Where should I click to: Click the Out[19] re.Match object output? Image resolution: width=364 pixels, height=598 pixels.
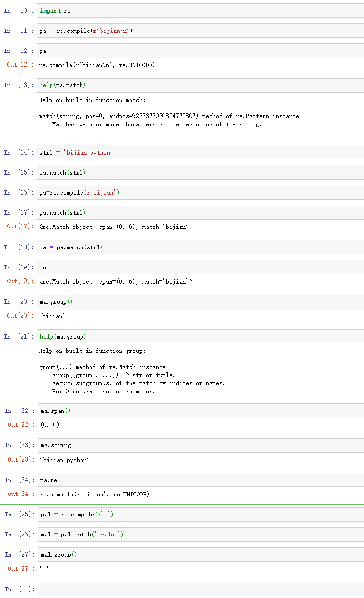coord(116,281)
